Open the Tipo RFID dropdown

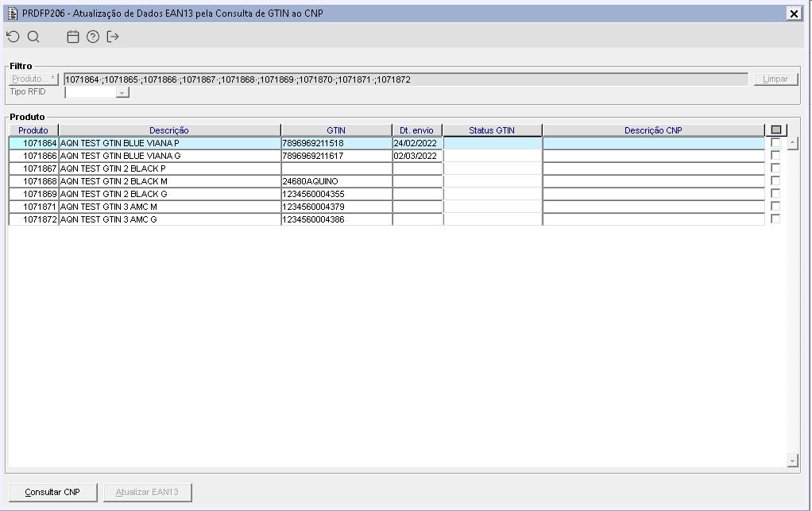coord(122,93)
